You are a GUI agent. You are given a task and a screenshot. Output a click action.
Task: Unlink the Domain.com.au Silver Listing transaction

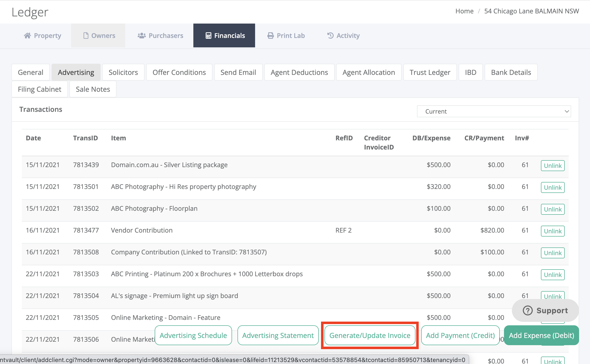coord(553,166)
